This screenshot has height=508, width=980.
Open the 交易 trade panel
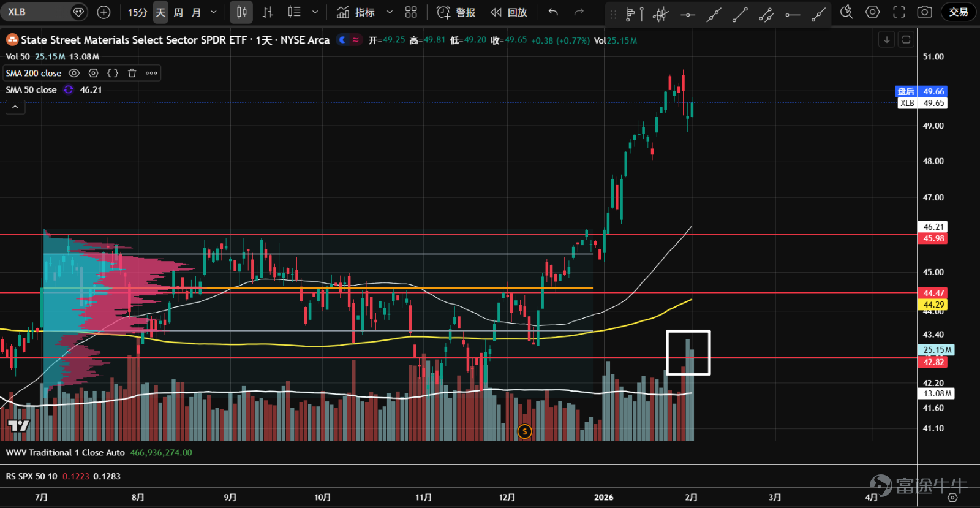(x=959, y=12)
